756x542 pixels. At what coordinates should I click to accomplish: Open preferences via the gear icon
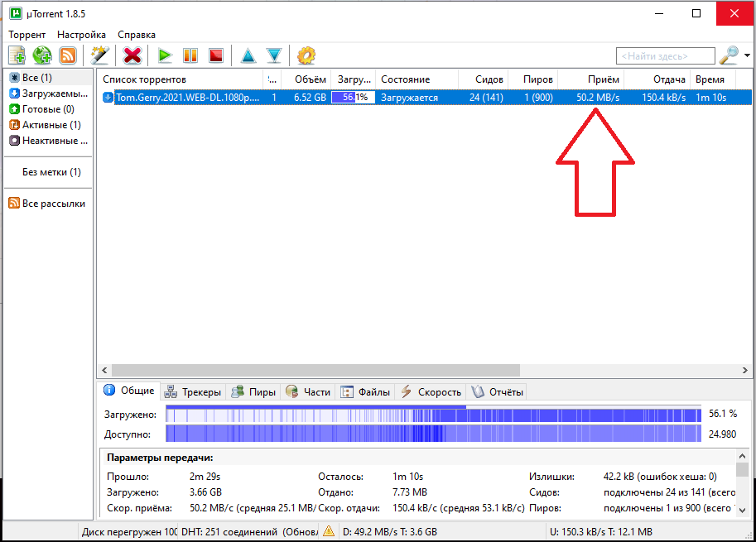click(306, 55)
